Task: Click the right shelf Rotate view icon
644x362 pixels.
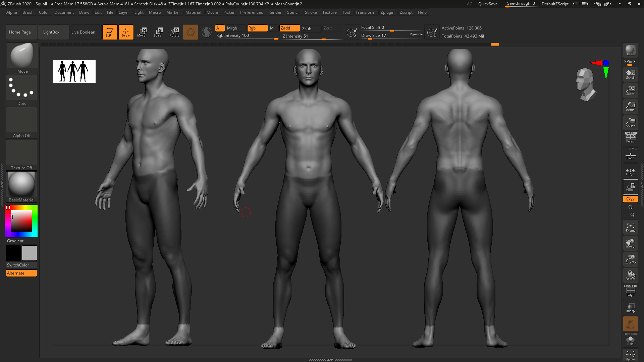Action: pos(630,275)
